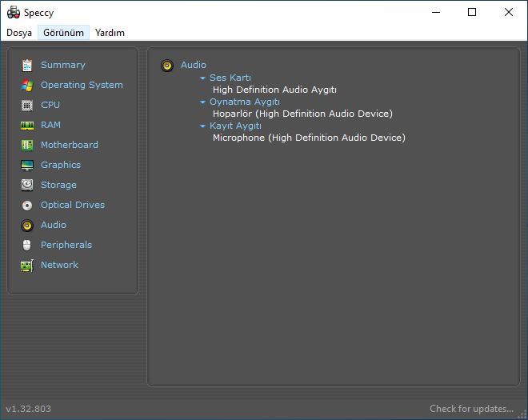View the Network section

click(x=59, y=265)
